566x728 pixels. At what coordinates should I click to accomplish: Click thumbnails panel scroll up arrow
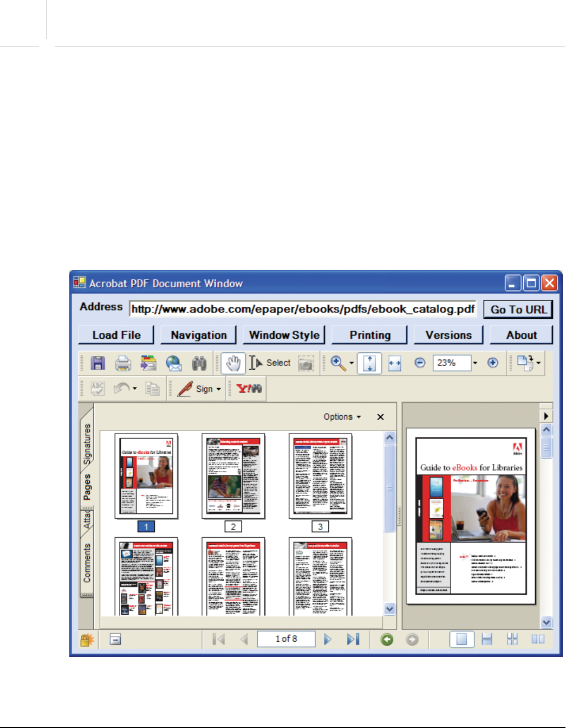tap(389, 437)
